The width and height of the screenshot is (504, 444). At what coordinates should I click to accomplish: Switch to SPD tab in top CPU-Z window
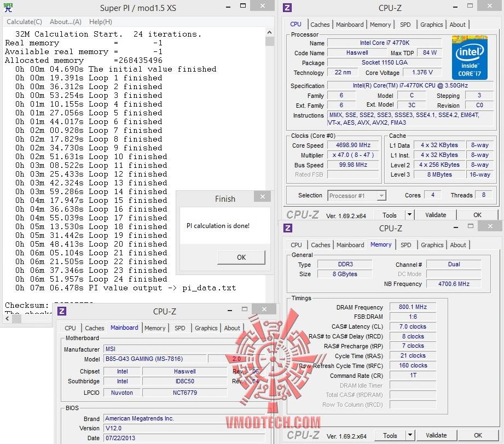point(405,25)
